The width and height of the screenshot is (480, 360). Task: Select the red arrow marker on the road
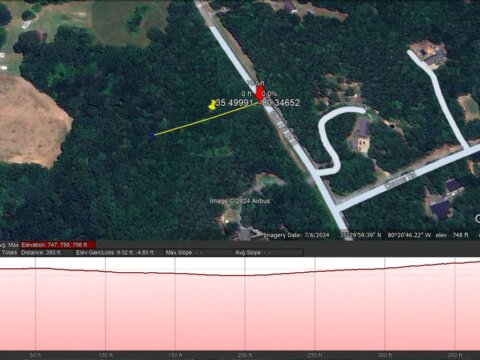coord(259,94)
